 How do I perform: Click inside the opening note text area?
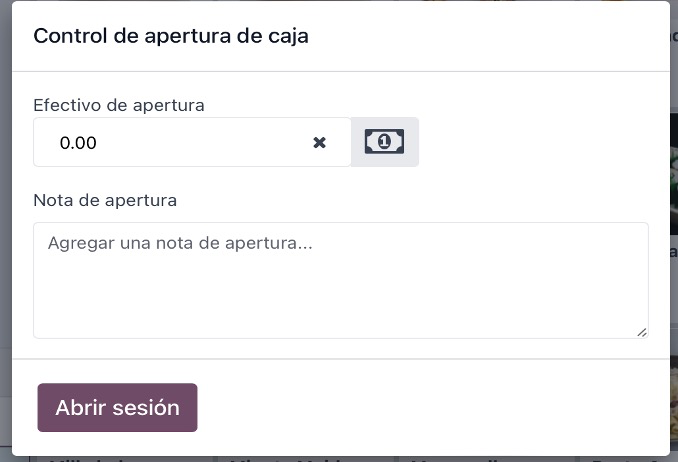pyautogui.click(x=341, y=280)
